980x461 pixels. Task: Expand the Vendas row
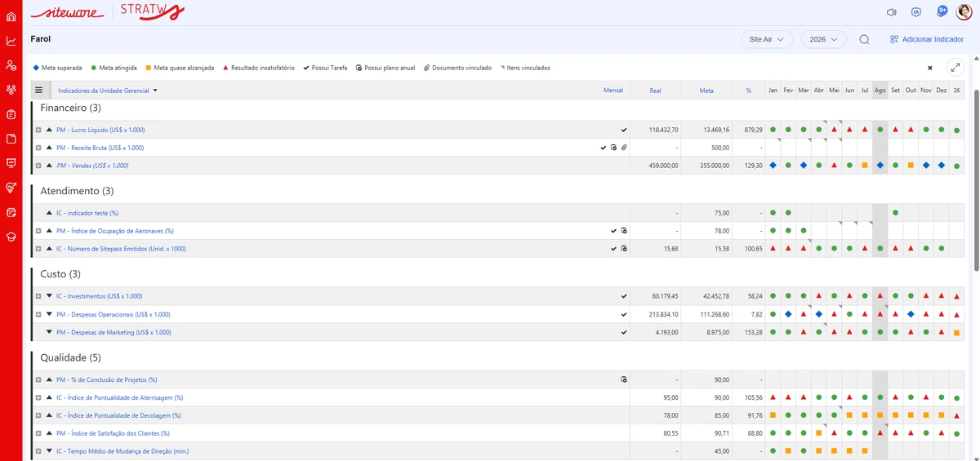point(38,166)
